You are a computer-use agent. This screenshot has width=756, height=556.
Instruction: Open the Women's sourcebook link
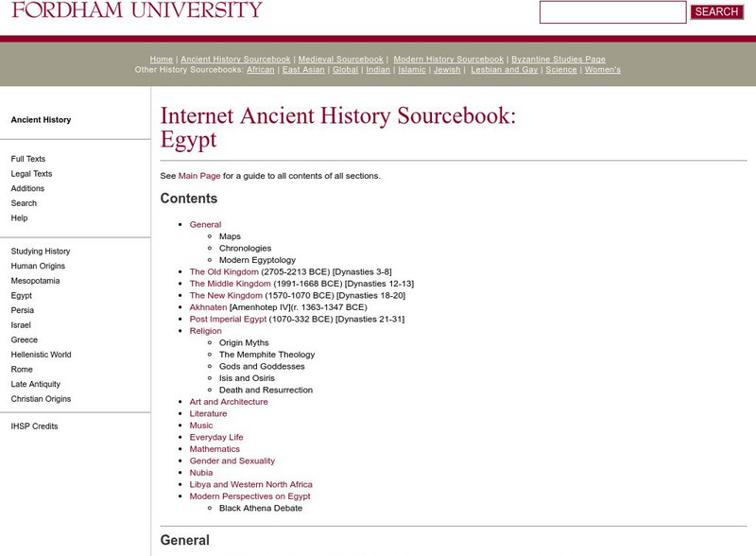pos(603,70)
